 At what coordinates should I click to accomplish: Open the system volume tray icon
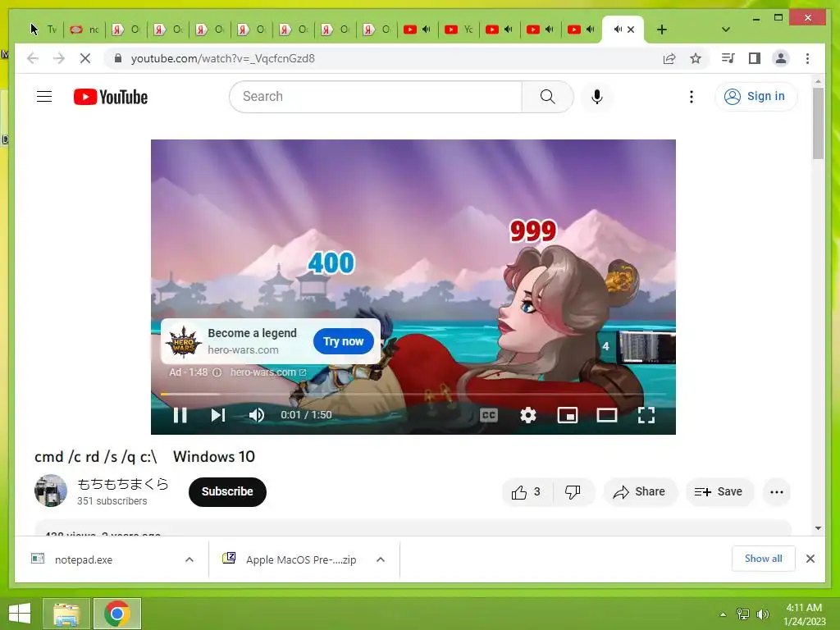click(763, 614)
